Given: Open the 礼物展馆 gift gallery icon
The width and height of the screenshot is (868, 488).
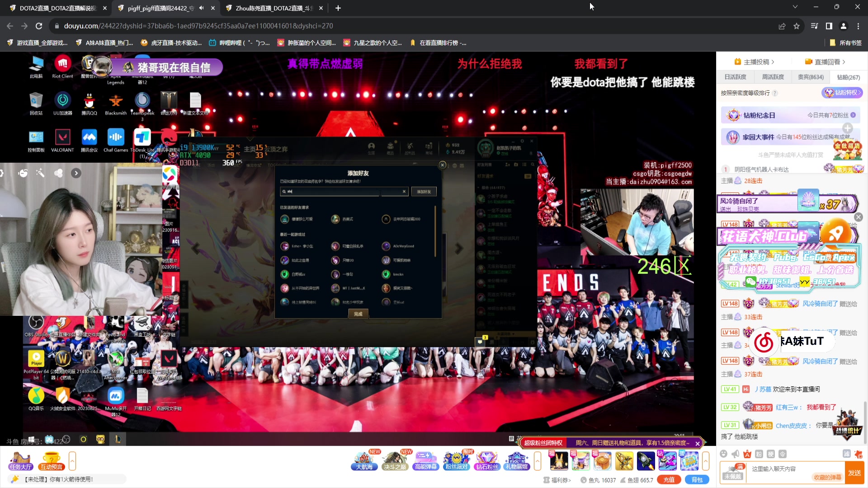Looking at the screenshot, I should coord(517,461).
